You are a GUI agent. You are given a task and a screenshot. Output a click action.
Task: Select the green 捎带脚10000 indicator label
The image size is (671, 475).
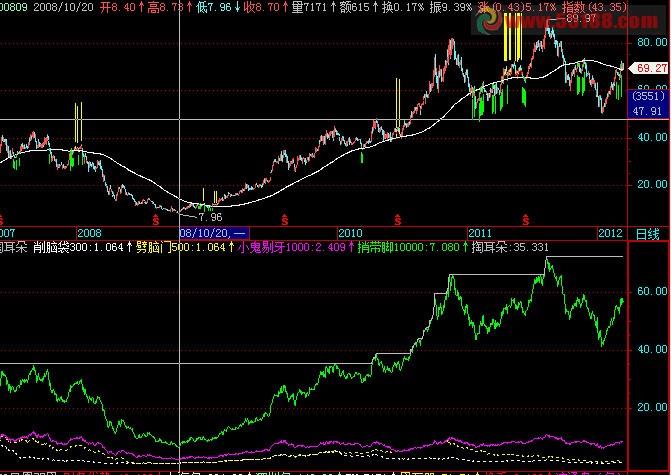click(x=408, y=247)
